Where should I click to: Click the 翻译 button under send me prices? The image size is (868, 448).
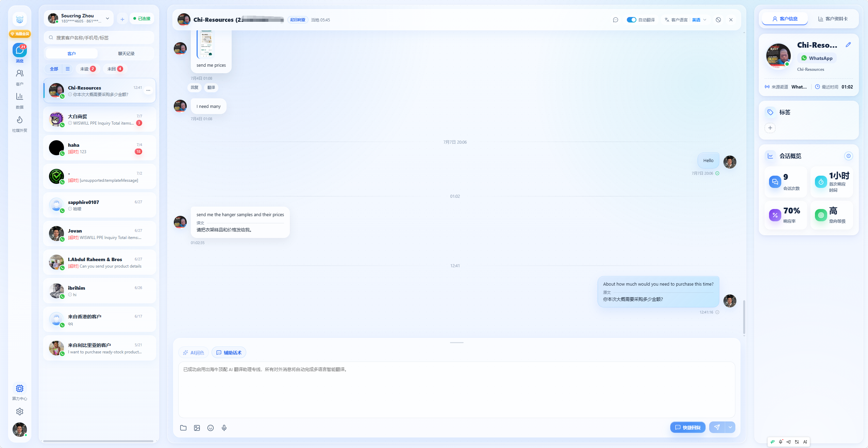coord(211,87)
